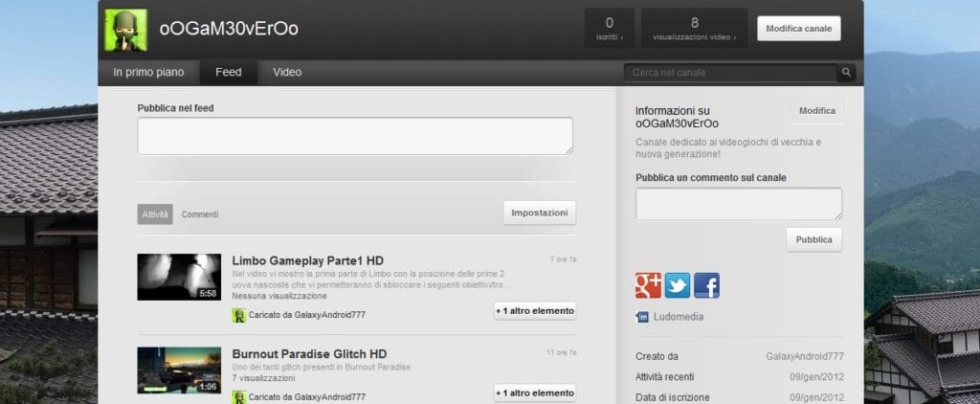Open the 'In primo piano' tab

coord(148,73)
